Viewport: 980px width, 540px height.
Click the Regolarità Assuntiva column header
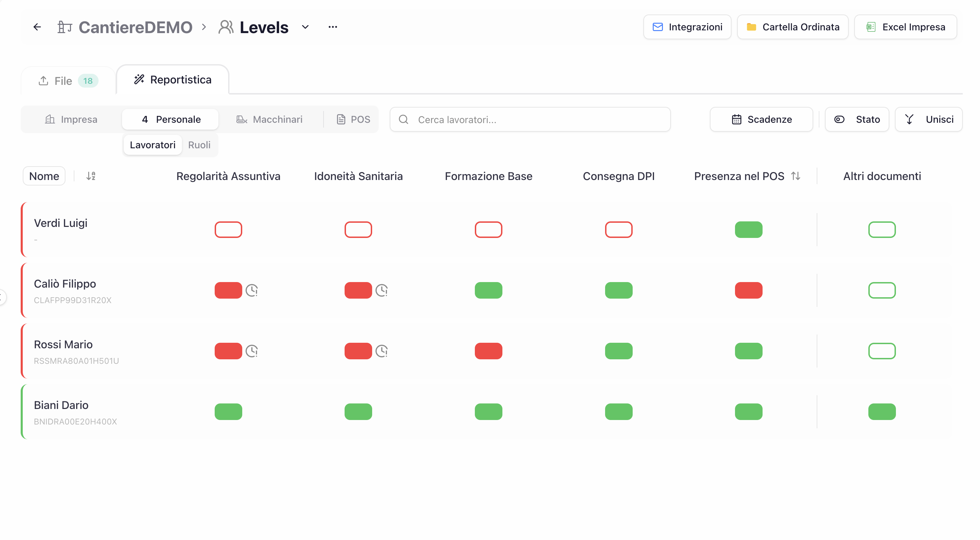click(228, 176)
